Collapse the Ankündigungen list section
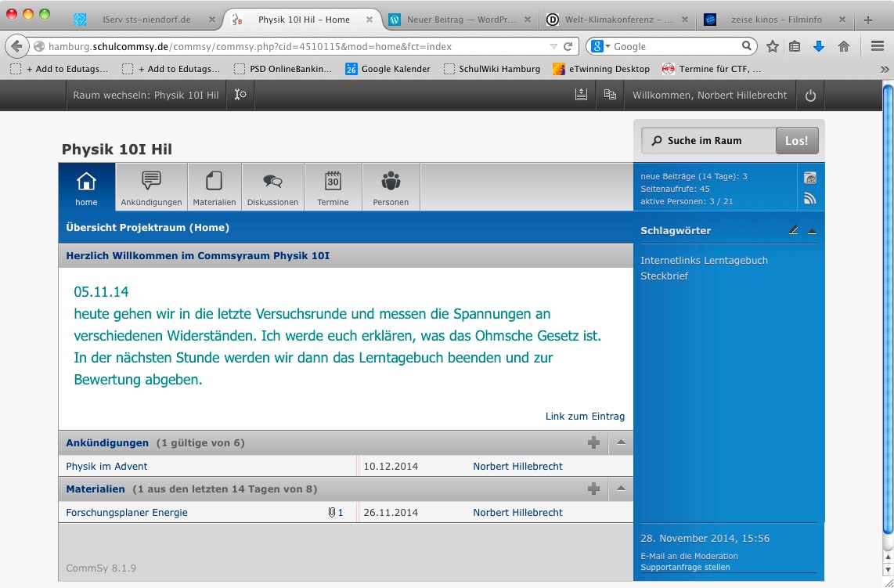 621,442
